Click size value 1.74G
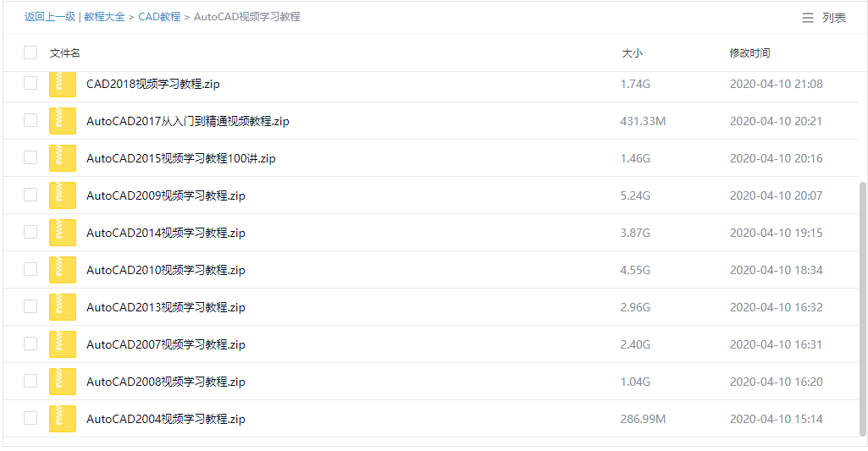 635,84
